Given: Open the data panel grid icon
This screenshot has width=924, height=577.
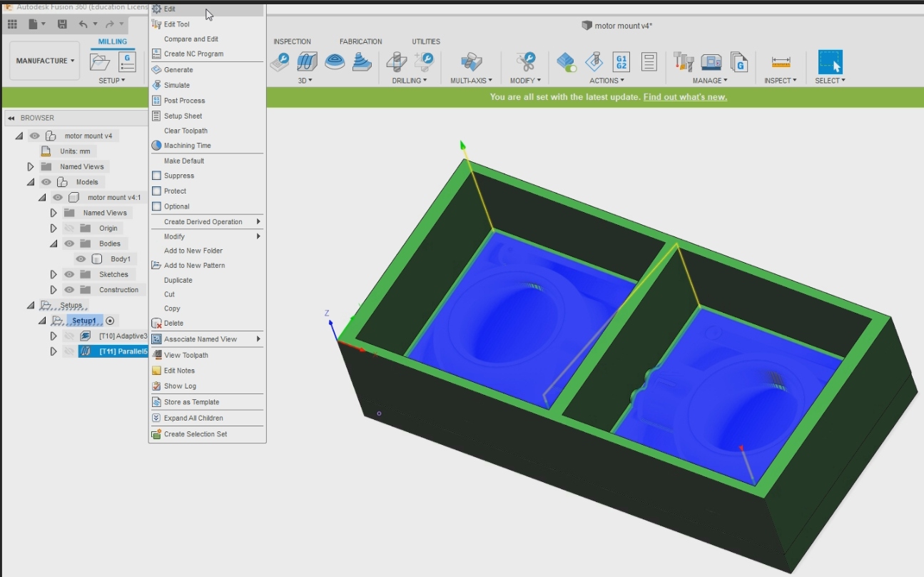Looking at the screenshot, I should [x=12, y=24].
